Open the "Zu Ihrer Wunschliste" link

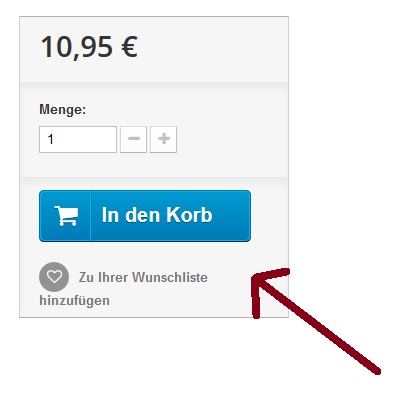[143, 277]
